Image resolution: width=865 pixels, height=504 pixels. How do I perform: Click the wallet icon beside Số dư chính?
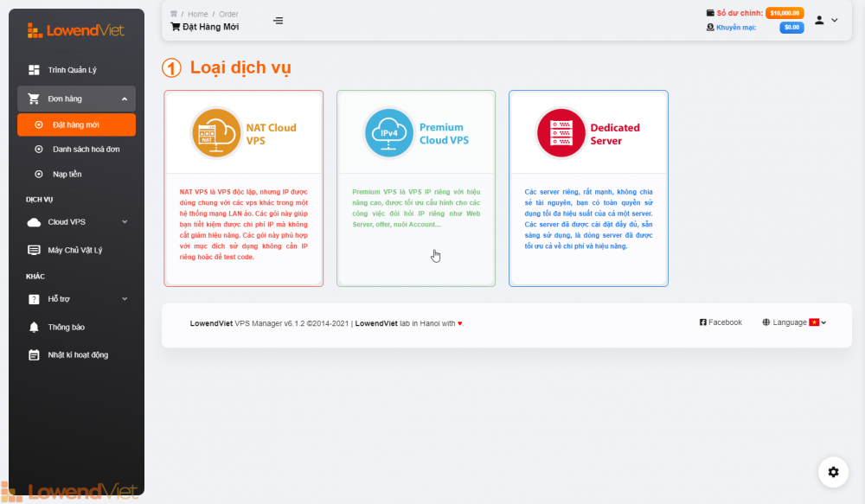(710, 13)
